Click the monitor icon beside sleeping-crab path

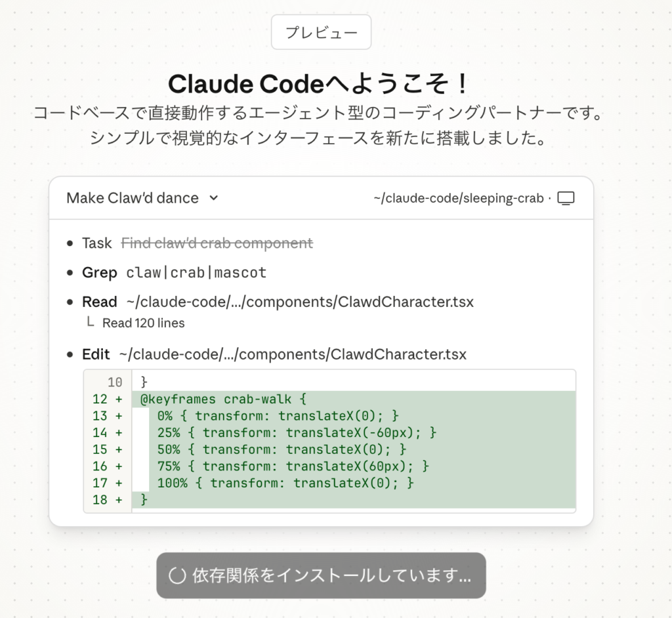[x=566, y=198]
